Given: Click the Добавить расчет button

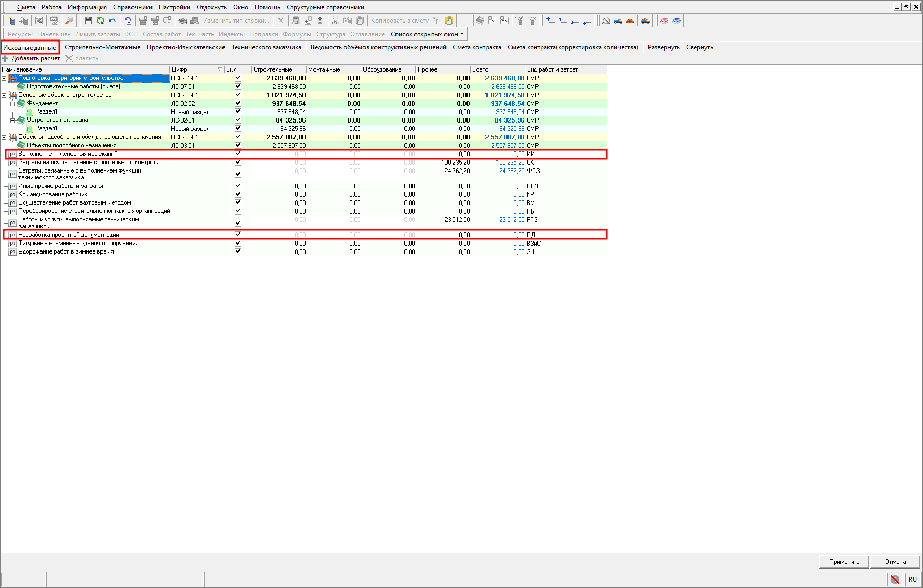Looking at the screenshot, I should (32, 58).
